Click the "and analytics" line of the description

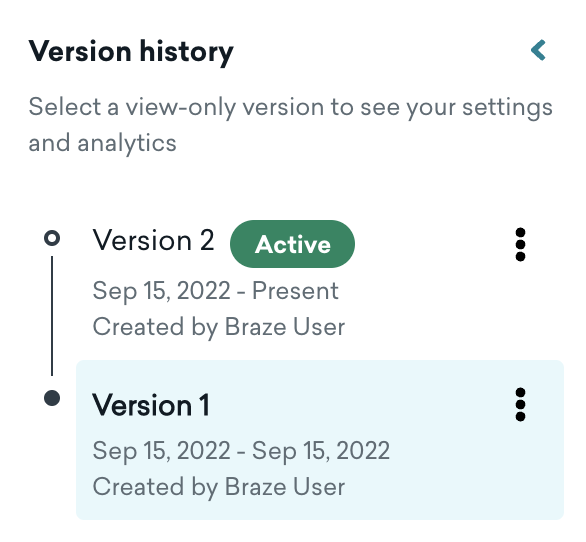(x=102, y=144)
